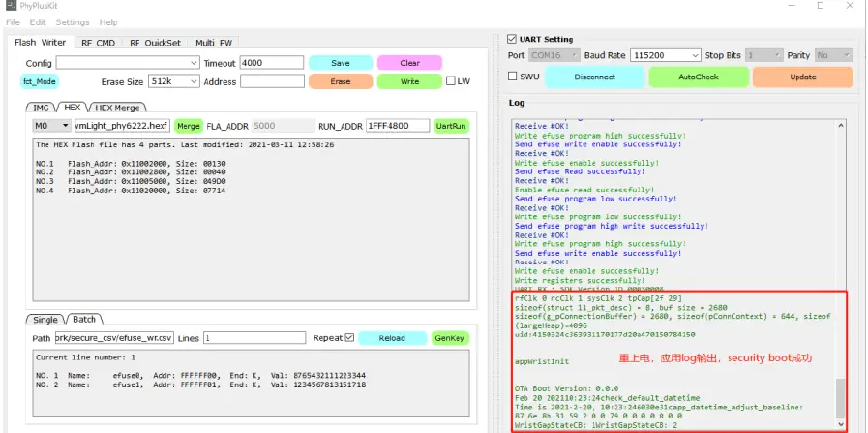
Task: Click the efuse0 row in batch list
Action: click(x=200, y=375)
